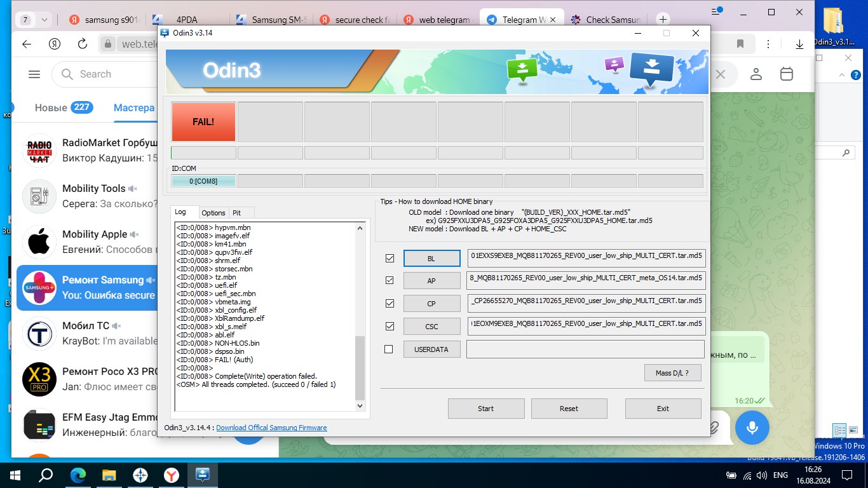
Task: Open the calendar icon in Telegram
Action: (787, 74)
